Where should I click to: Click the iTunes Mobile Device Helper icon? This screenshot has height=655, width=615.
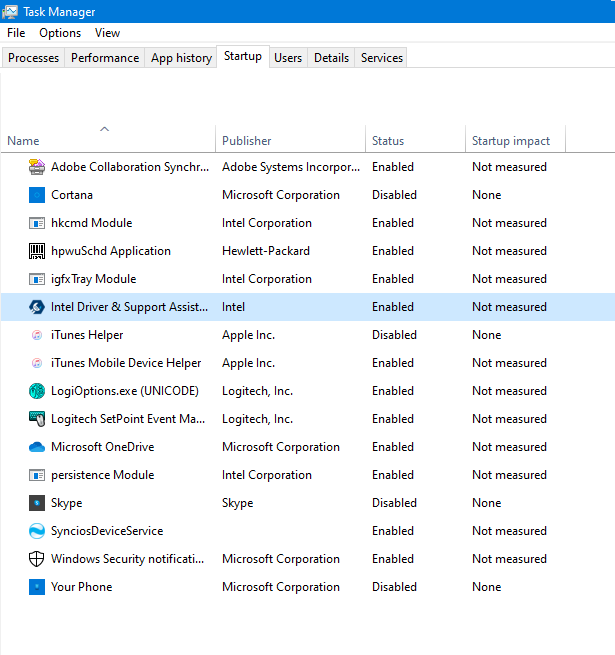click(x=37, y=363)
